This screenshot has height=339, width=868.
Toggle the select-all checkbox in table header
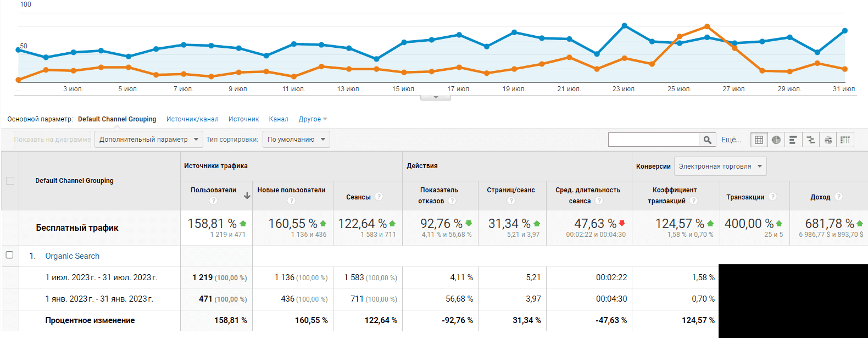(x=10, y=181)
